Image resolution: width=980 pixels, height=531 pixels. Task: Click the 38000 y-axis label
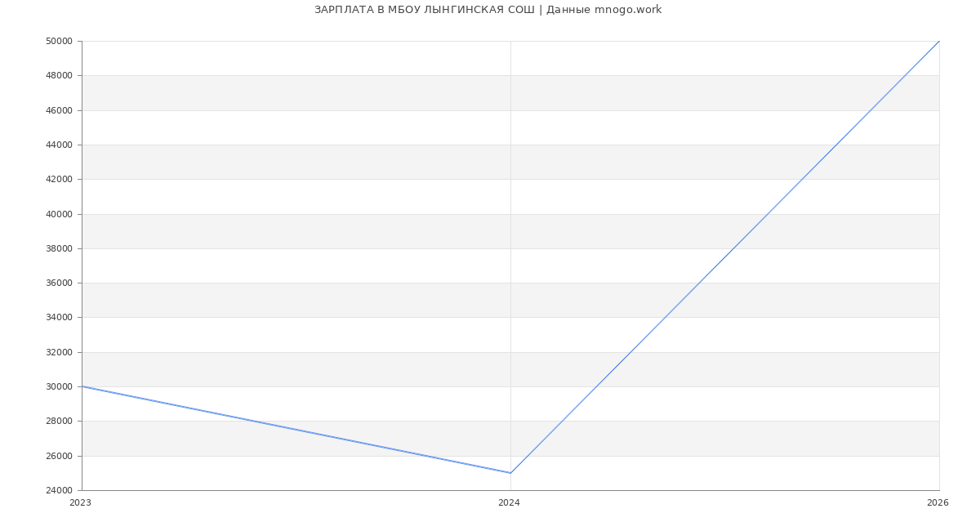pos(60,249)
